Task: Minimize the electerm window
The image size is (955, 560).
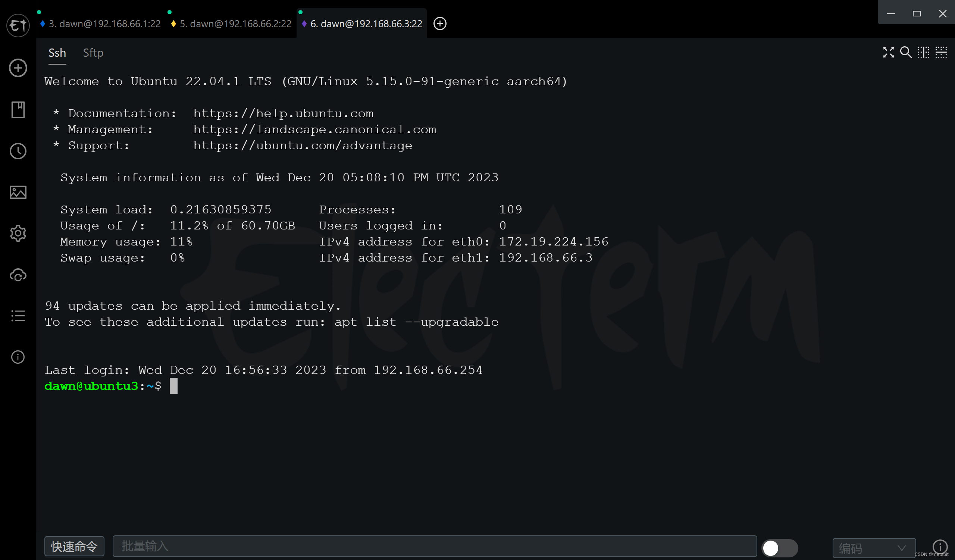Action: pyautogui.click(x=891, y=14)
